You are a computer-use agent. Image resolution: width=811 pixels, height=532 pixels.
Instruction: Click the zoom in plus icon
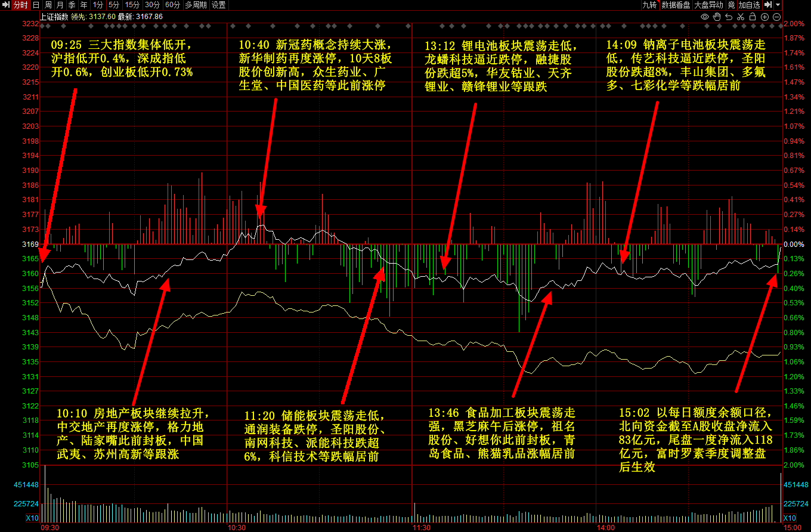coord(764,17)
